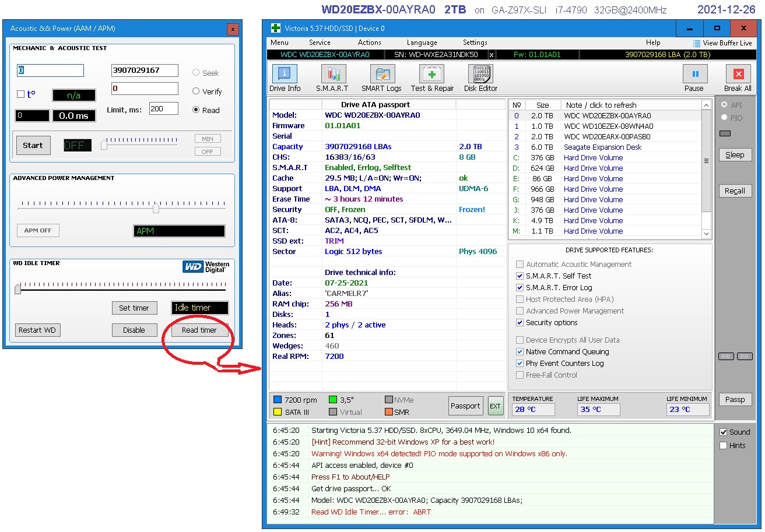Open the Service menu

(320, 43)
